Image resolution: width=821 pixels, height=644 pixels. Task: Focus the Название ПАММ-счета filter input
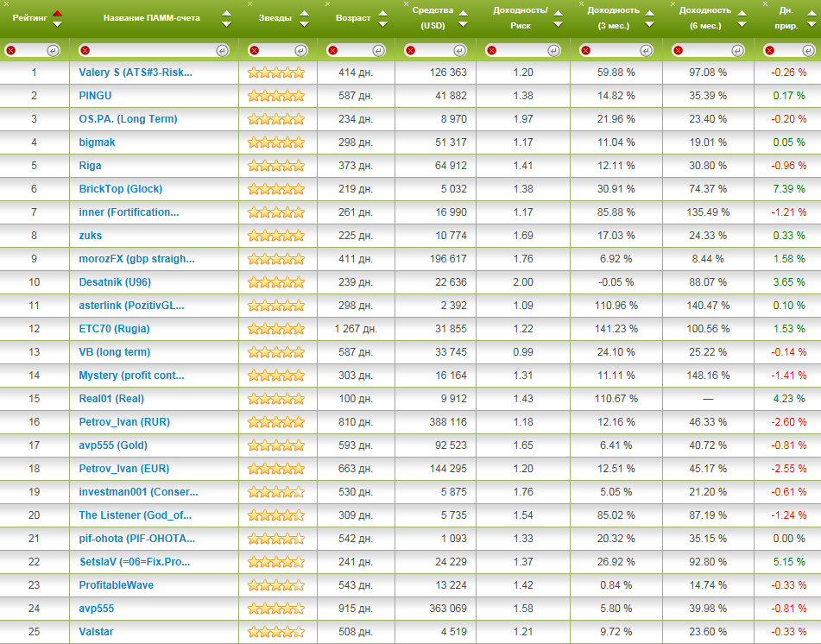tap(154, 50)
